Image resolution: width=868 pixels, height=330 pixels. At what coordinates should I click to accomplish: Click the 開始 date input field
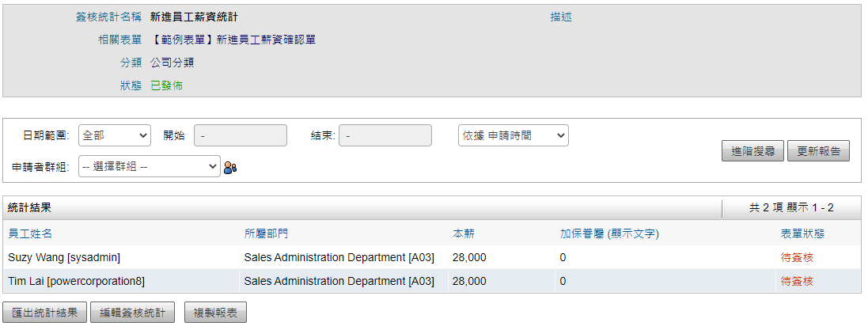click(x=241, y=135)
